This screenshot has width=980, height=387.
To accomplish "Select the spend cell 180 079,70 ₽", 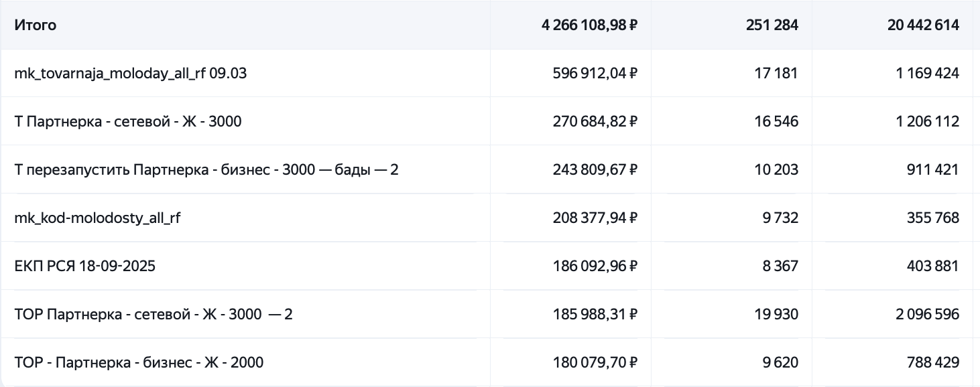I will pos(595,362).
